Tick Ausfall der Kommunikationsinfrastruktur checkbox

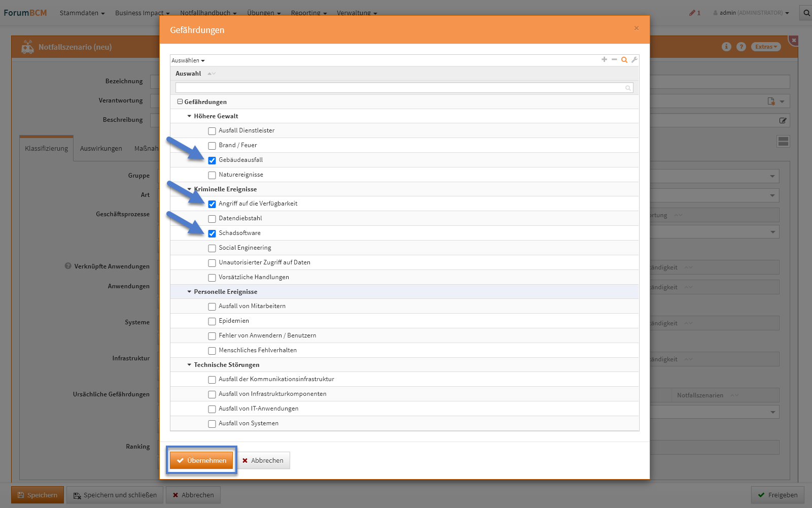click(x=212, y=380)
